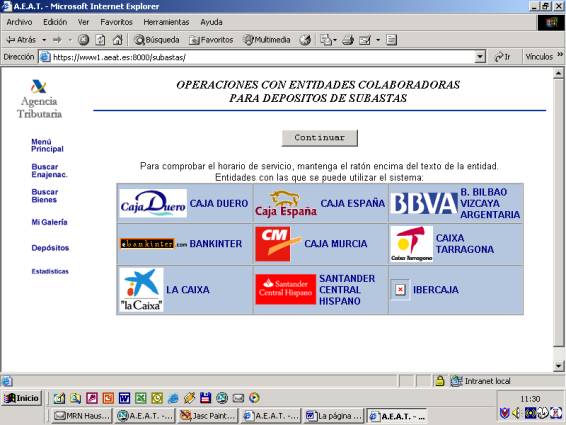
Task: Launch Word from the quick launch bar
Action: [x=124, y=398]
